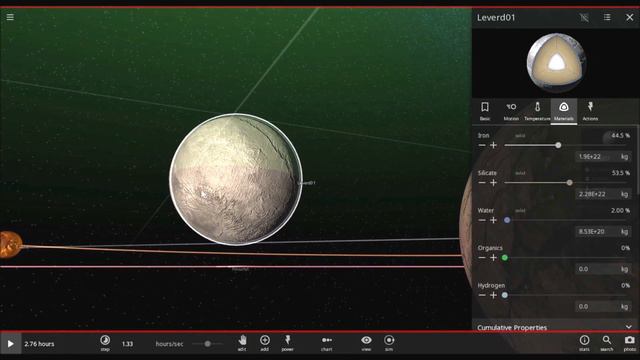Decrease Iron with minus button

coord(482,145)
